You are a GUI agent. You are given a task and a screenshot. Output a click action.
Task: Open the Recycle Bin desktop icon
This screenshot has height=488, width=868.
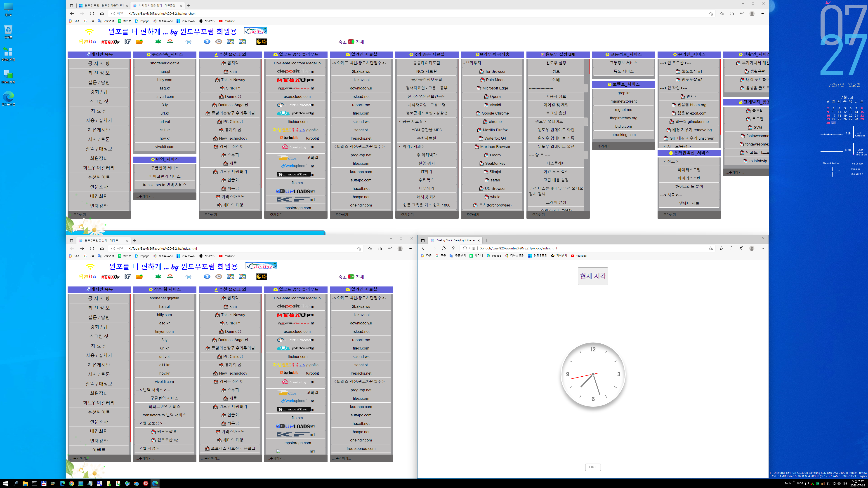click(8, 32)
